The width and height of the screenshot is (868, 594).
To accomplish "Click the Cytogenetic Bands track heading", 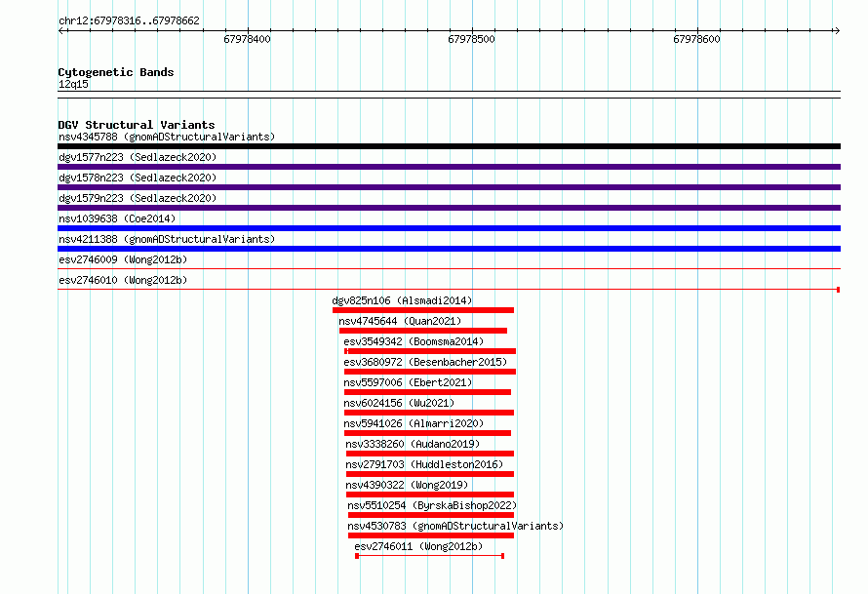I will pos(116,72).
